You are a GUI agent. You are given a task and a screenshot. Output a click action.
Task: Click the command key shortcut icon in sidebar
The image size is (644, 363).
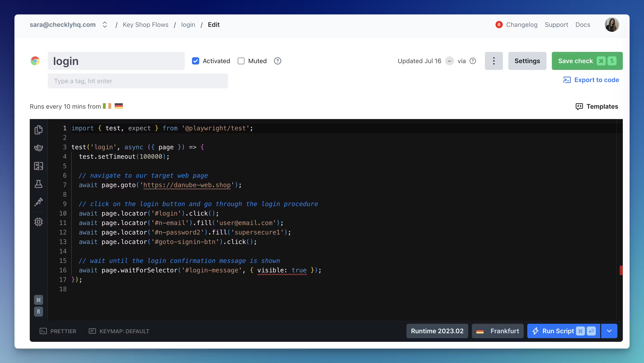tap(38, 300)
